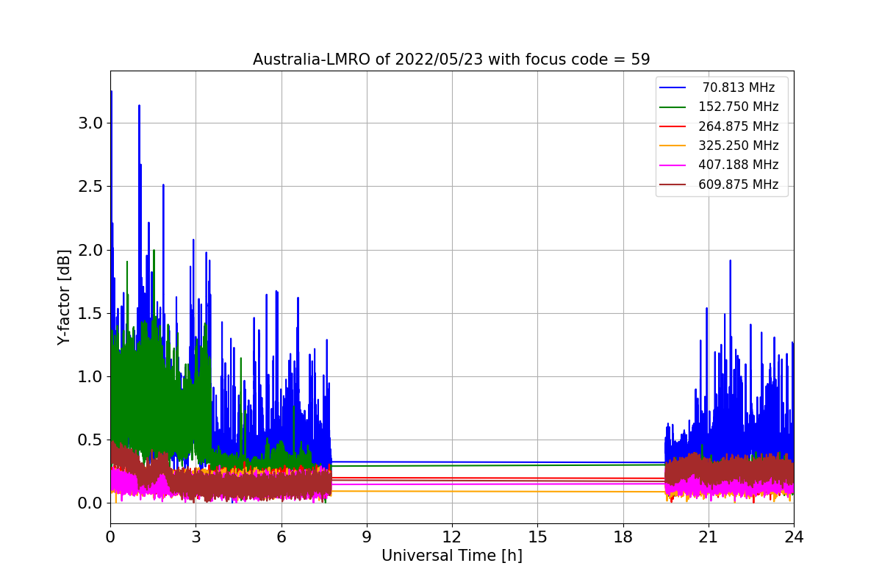882x588 pixels.
Task: Click the 3.0 tick on Y axis
Action: [x=90, y=123]
